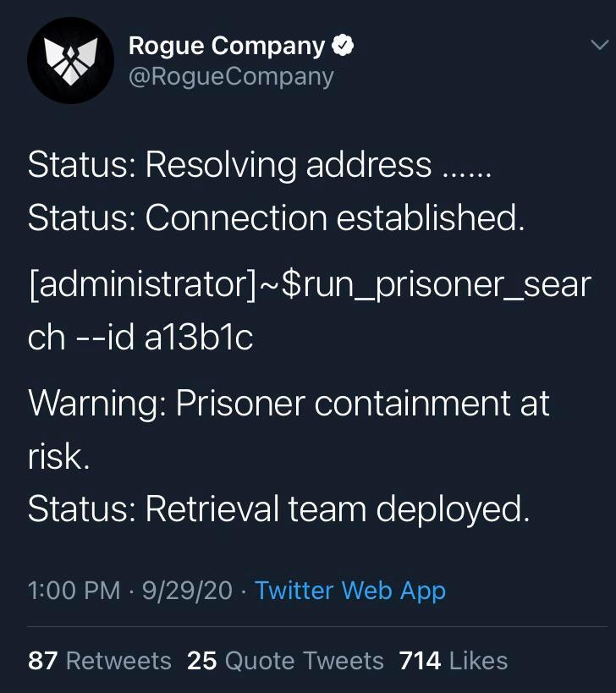Viewport: 616px width, 693px height.
Task: Click the Rogue Company display name
Action: tap(227, 47)
